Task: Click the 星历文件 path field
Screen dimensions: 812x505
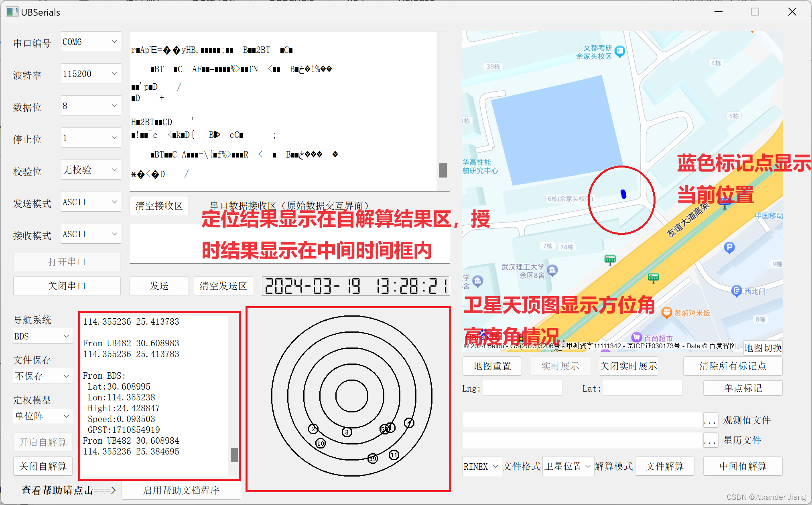Action: point(583,440)
